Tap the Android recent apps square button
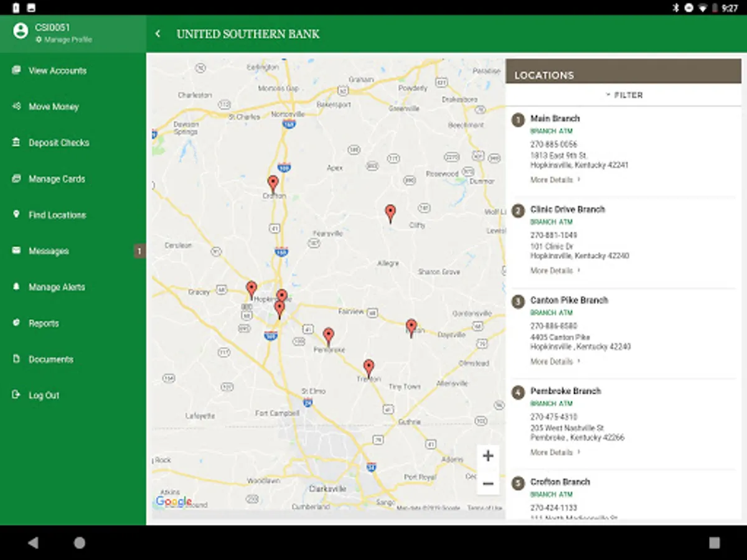This screenshot has width=747, height=560. (x=714, y=543)
